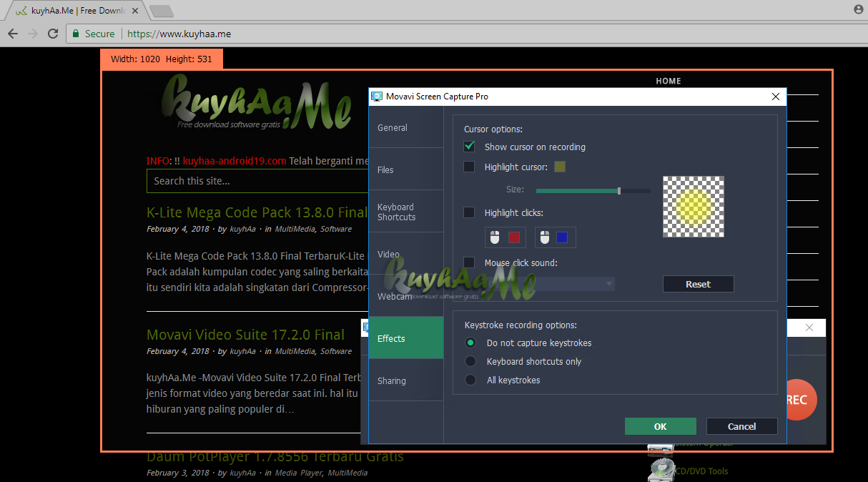
Task: Click author kuyhAa under Daum PotPlayer post
Action: point(243,473)
